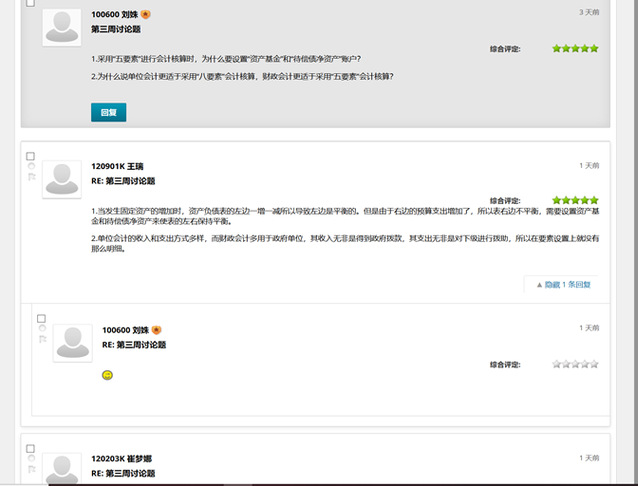Click 回复 button under 刘姝's original post
Image resolution: width=638 pixels, height=486 pixels.
pyautogui.click(x=108, y=112)
